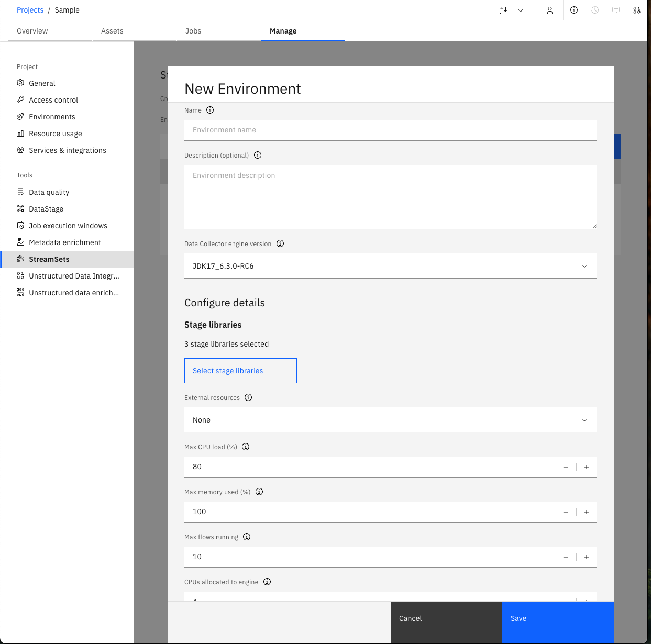Click the Select stage libraries button
Image resolution: width=651 pixels, height=644 pixels.
tap(240, 371)
